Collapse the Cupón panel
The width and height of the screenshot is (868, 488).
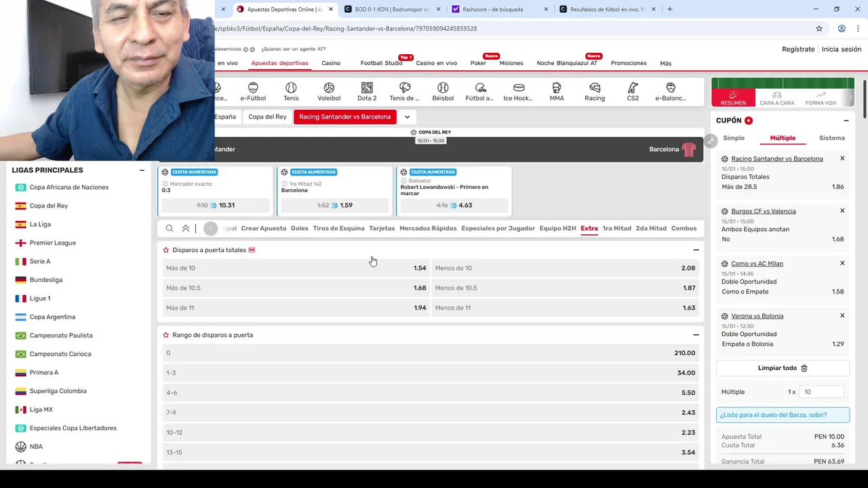click(846, 121)
